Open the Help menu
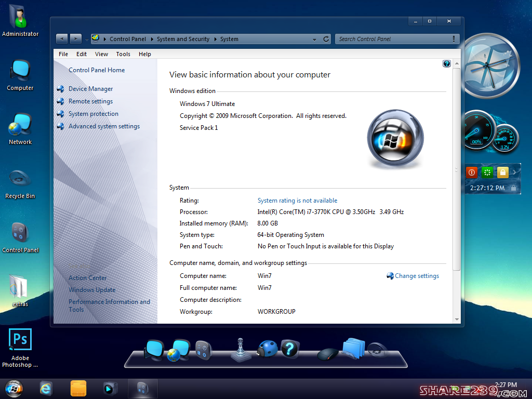 pos(145,54)
